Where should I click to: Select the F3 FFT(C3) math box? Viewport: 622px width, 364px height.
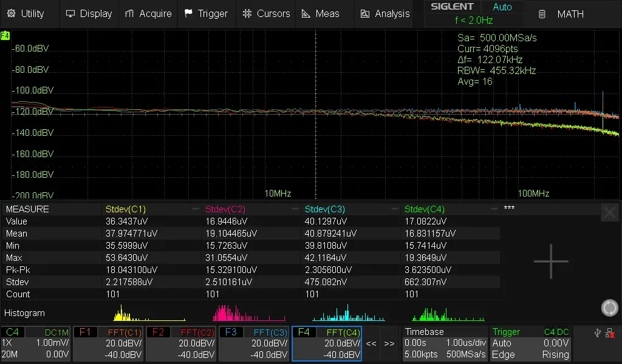point(254,343)
